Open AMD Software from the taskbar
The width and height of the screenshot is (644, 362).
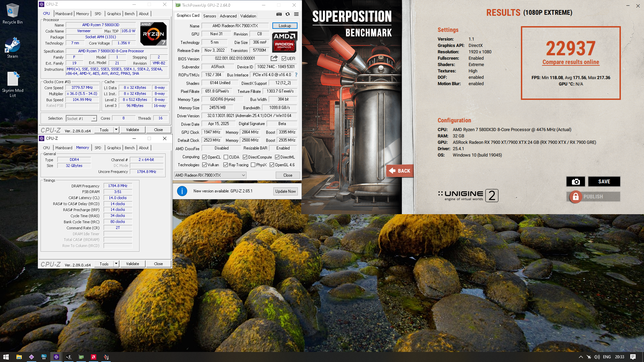[x=94, y=357]
